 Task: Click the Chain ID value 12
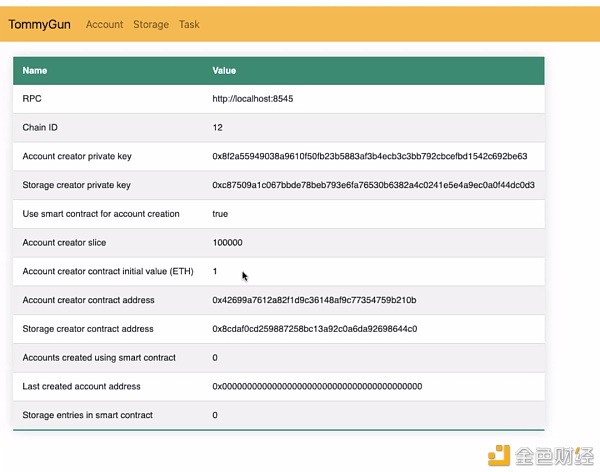click(217, 128)
